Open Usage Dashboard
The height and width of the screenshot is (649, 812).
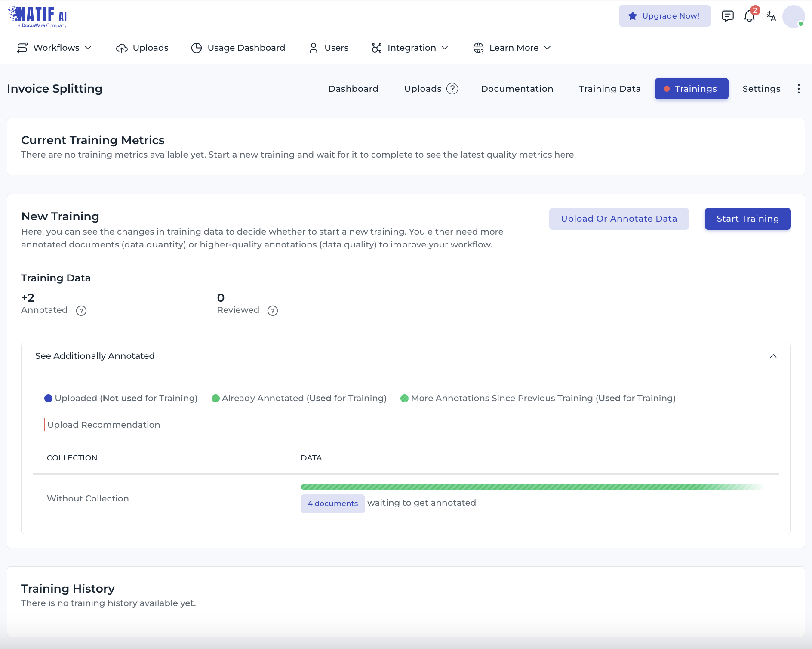pos(238,48)
